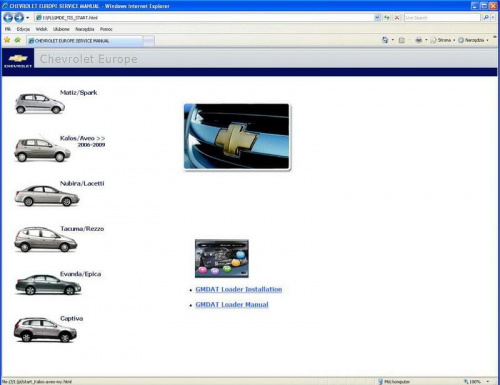Open the Narzędzia menu in the menu bar
This screenshot has height=385, width=500.
tap(85, 29)
